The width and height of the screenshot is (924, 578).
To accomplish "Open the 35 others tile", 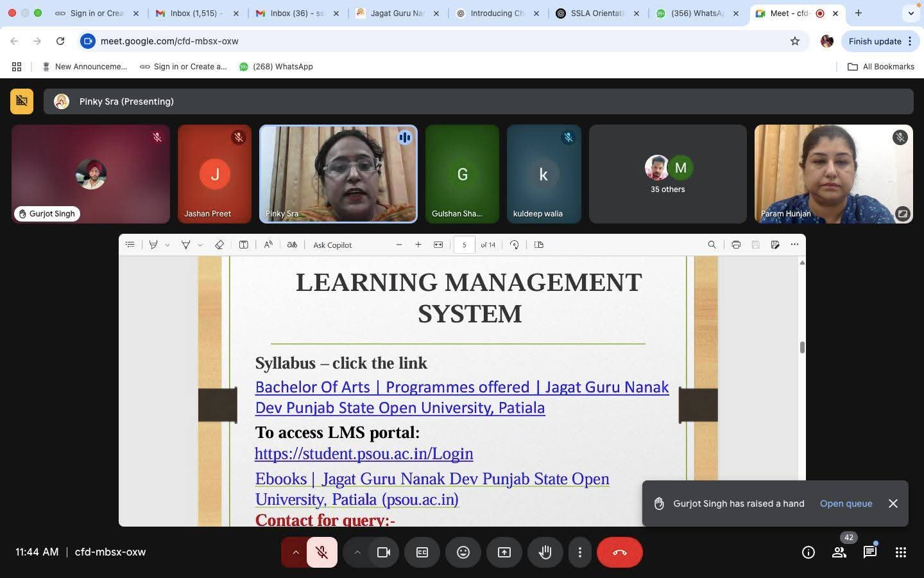I will pyautogui.click(x=668, y=174).
